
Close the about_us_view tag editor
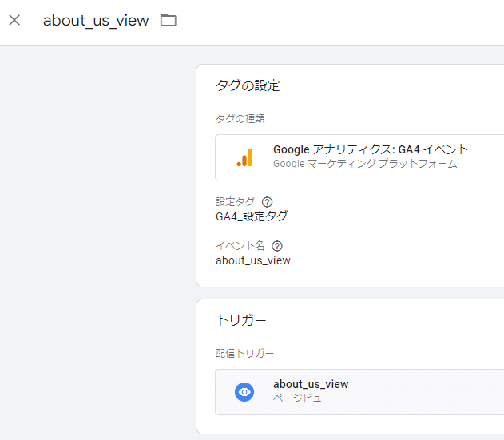(x=14, y=20)
